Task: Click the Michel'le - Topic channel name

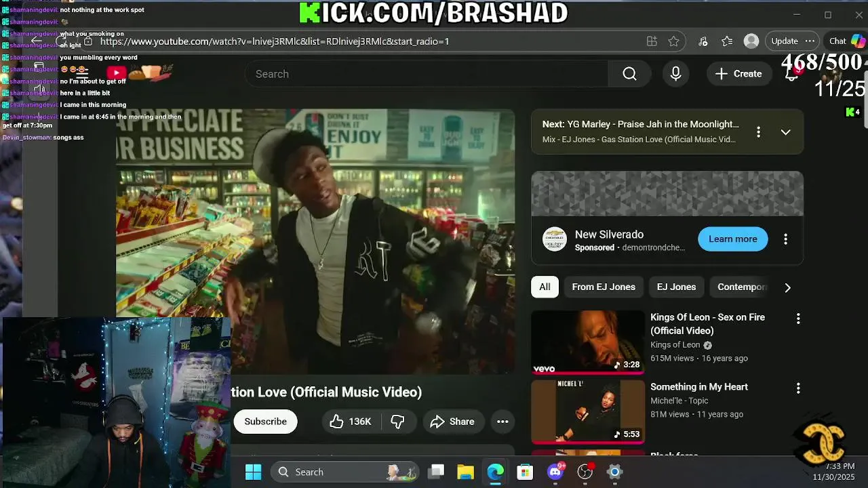Action: 679,401
